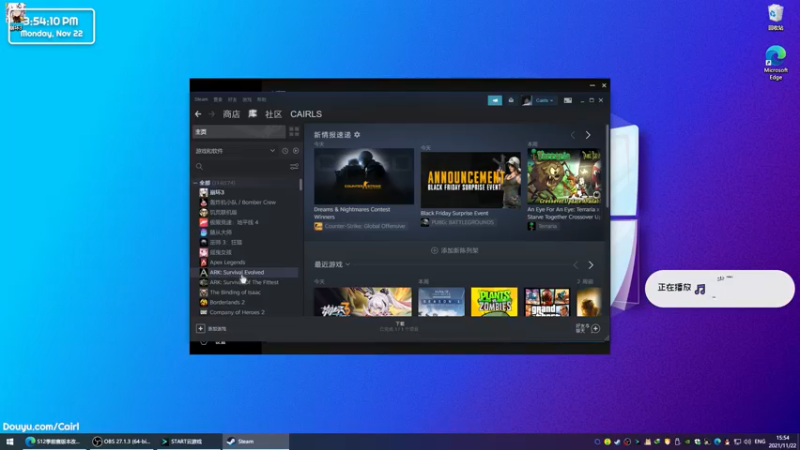This screenshot has height=450, width=800.
Task: Toggle sort by recent clock icon
Action: [285, 151]
